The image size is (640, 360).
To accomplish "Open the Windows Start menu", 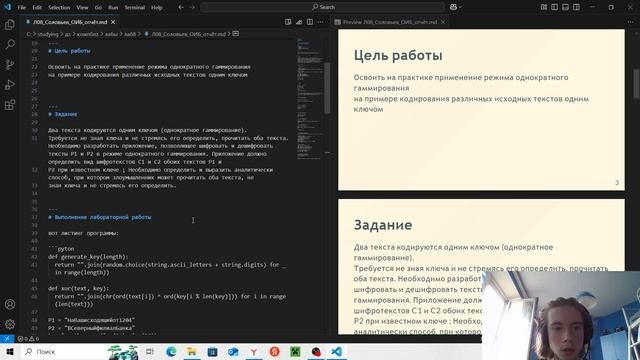I will click(x=10, y=351).
